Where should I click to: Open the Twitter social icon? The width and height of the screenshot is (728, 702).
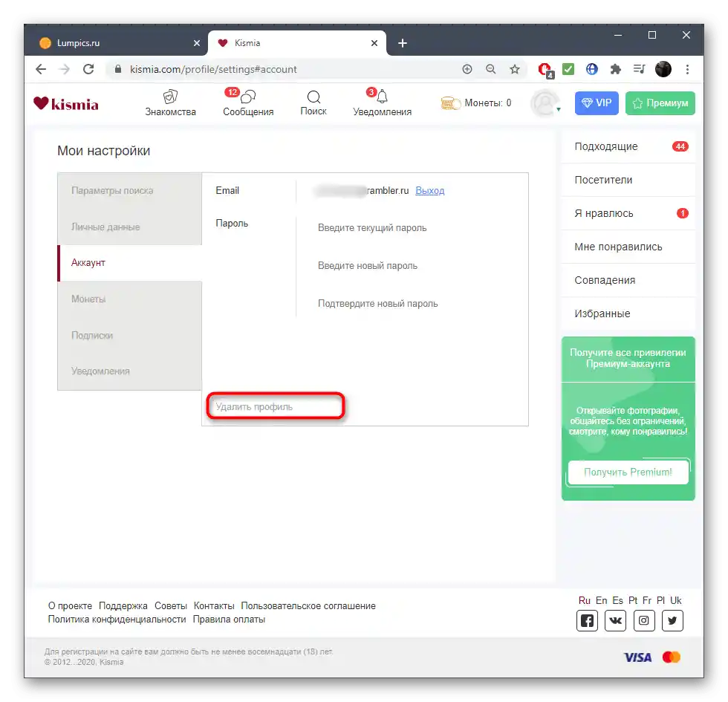click(x=672, y=621)
